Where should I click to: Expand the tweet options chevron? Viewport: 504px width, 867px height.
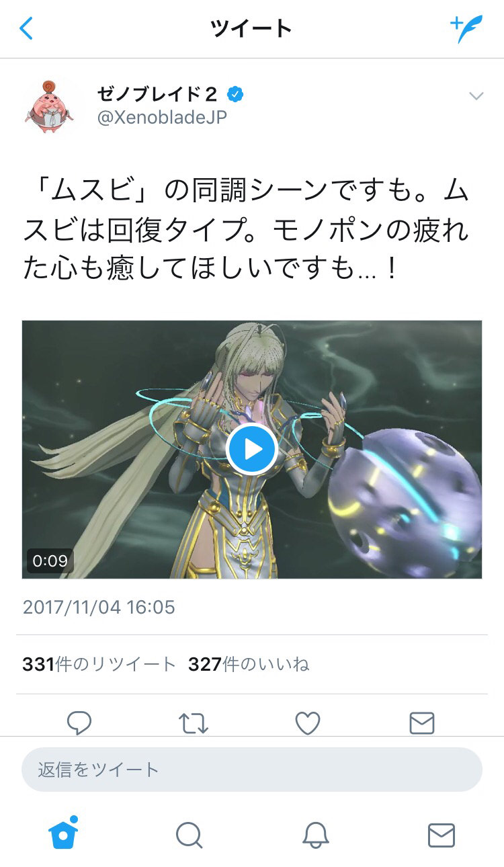click(476, 97)
